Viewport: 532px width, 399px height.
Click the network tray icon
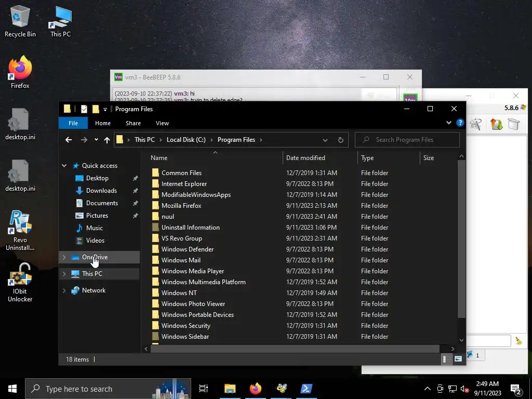453,389
